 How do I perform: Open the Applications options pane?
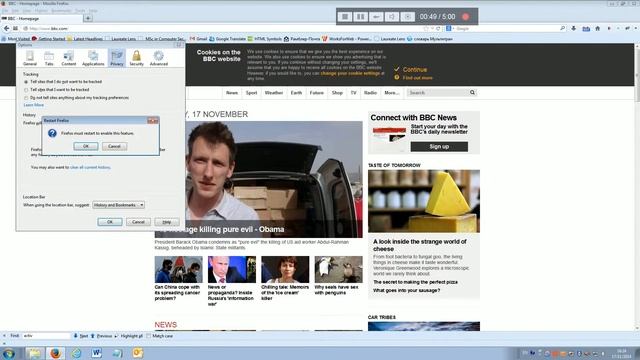tap(93, 58)
